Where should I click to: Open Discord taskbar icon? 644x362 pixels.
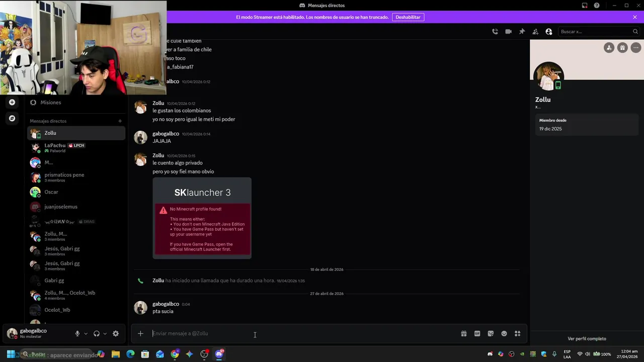tap(219, 354)
